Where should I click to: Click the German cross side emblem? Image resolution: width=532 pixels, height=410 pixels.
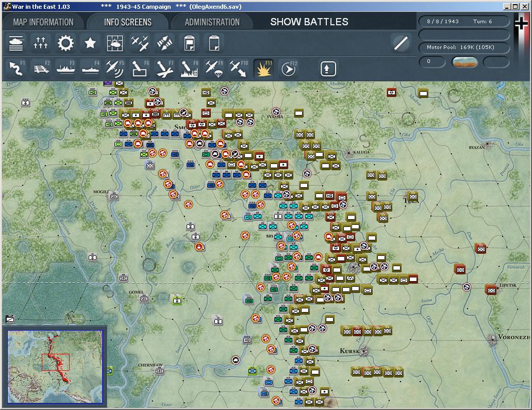point(521,24)
